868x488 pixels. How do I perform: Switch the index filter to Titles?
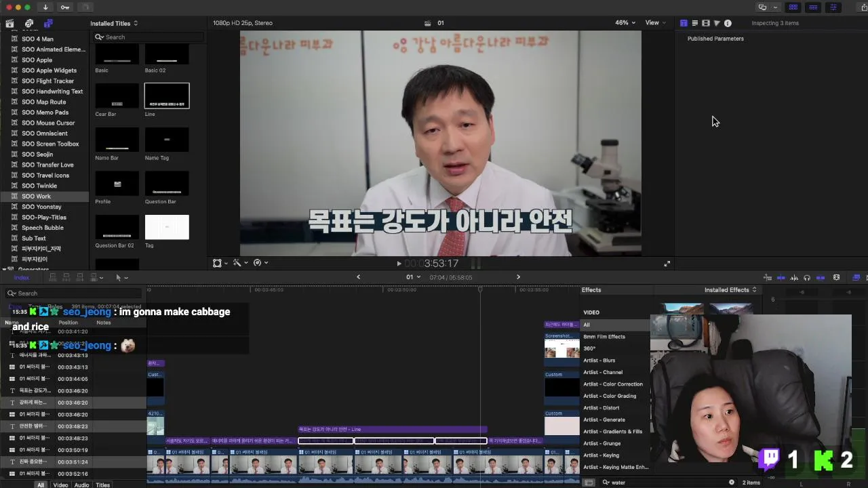pyautogui.click(x=102, y=485)
